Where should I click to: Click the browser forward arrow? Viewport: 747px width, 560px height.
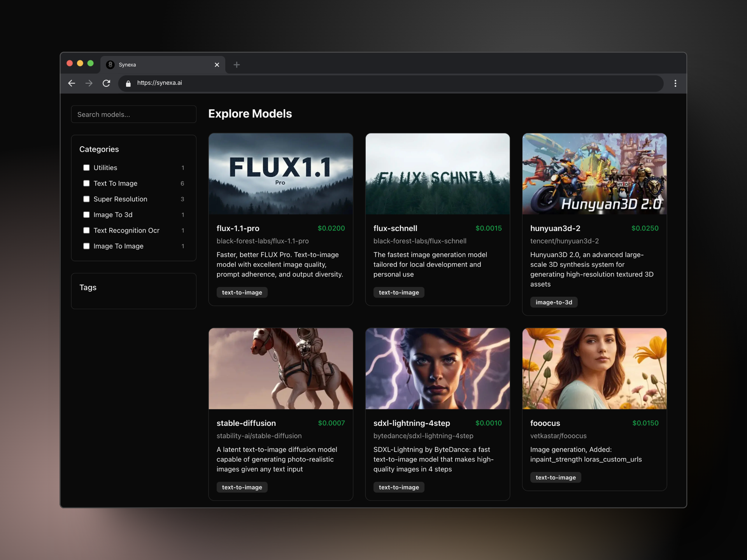point(89,83)
